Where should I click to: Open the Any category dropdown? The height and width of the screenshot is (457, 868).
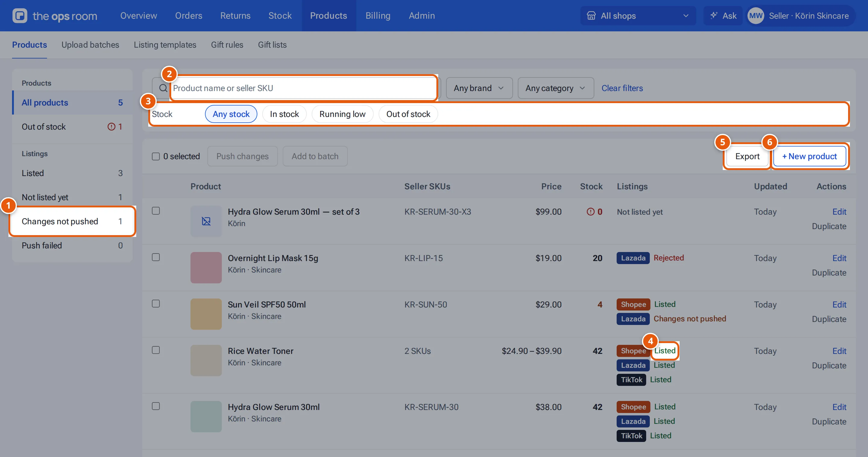(556, 88)
